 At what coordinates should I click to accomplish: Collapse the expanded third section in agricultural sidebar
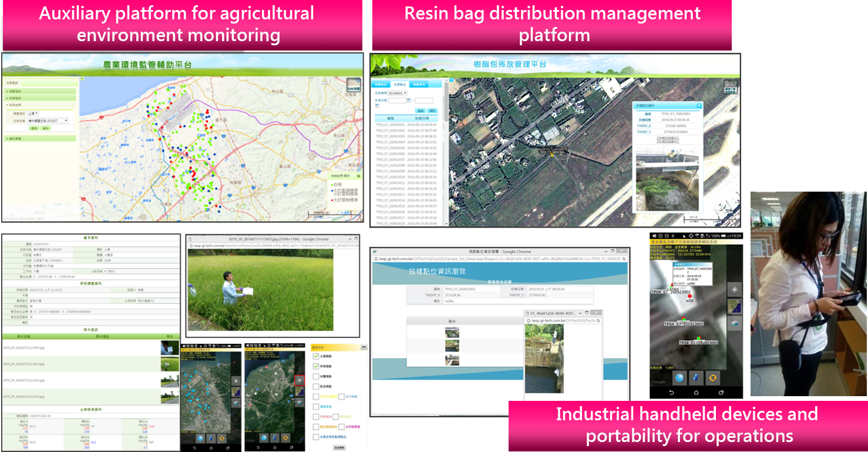(x=40, y=105)
